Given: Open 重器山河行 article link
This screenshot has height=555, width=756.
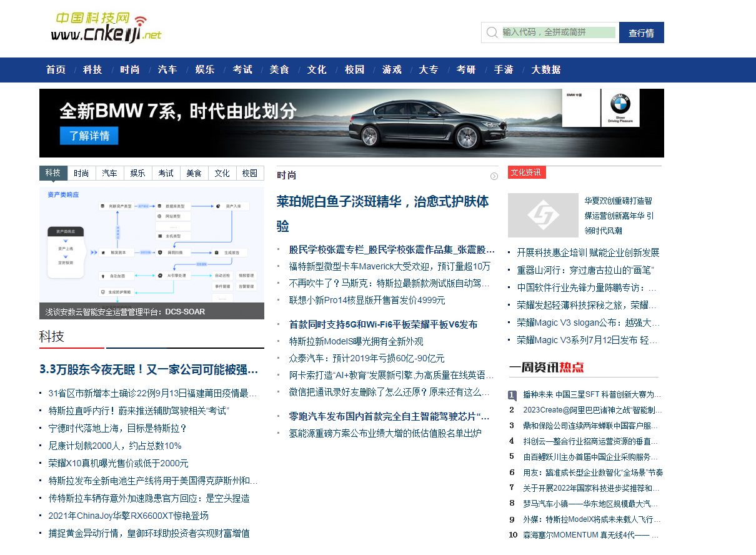Looking at the screenshot, I should click(x=585, y=270).
